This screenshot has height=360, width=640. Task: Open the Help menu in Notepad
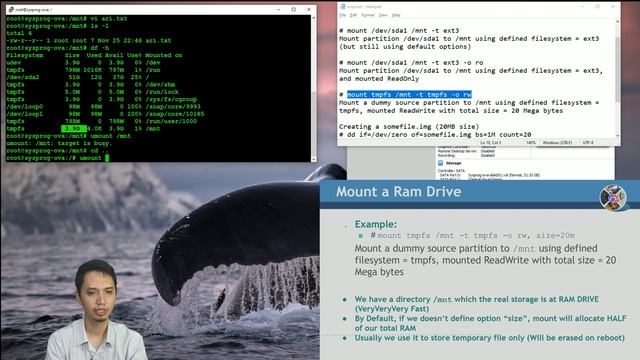pos(396,15)
